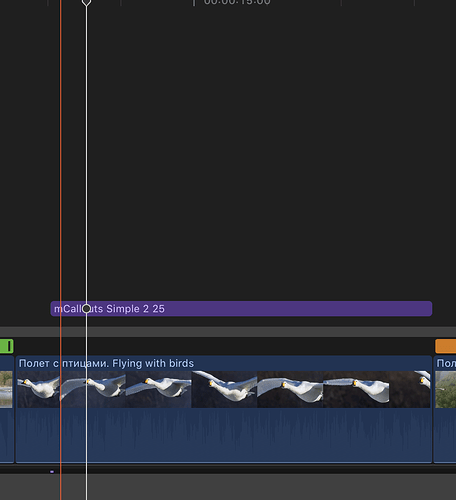Image resolution: width=456 pixels, height=500 pixels.
Task: Click the first swan thumbnail in the filmstrip
Action: coord(39,389)
